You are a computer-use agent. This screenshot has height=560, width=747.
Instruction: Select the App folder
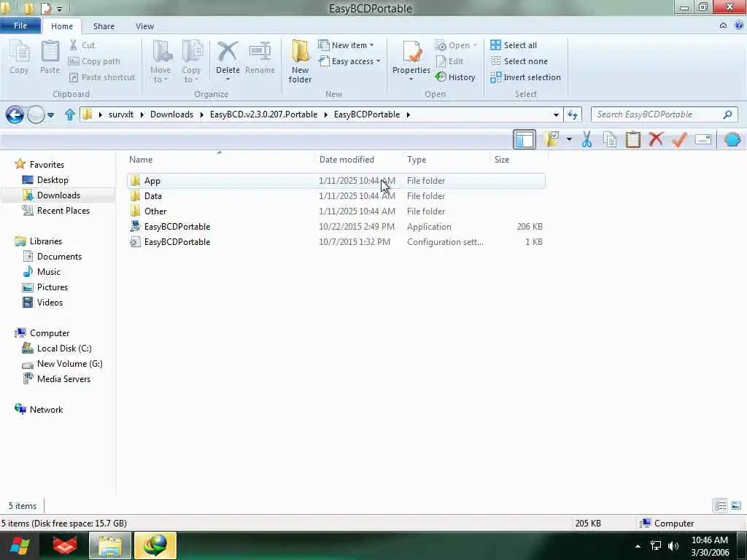(x=336, y=181)
